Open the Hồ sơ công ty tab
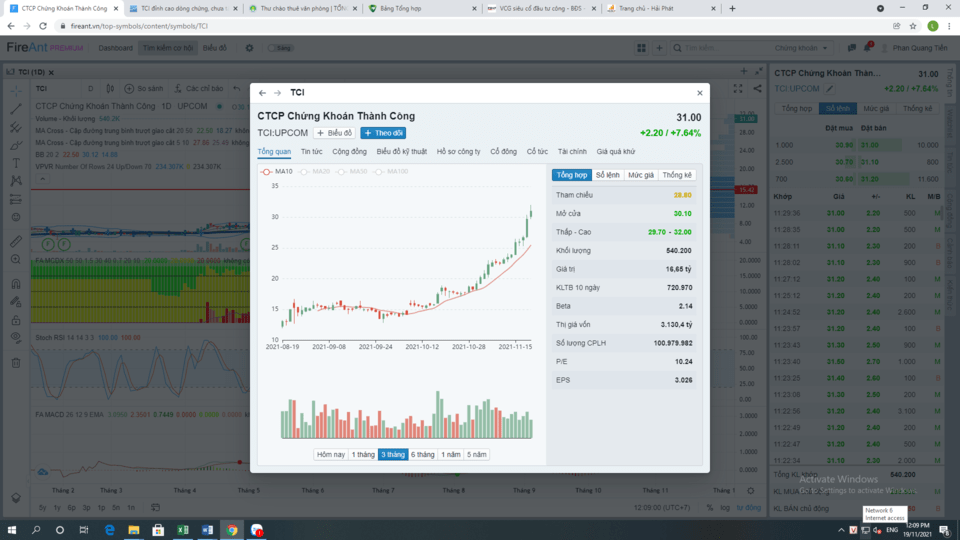960x540 pixels. (x=459, y=151)
